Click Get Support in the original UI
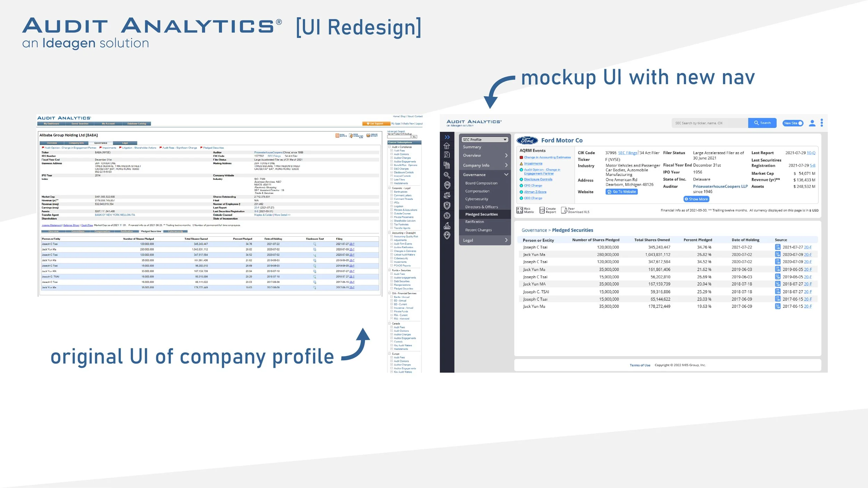The height and width of the screenshot is (488, 868). (x=376, y=124)
